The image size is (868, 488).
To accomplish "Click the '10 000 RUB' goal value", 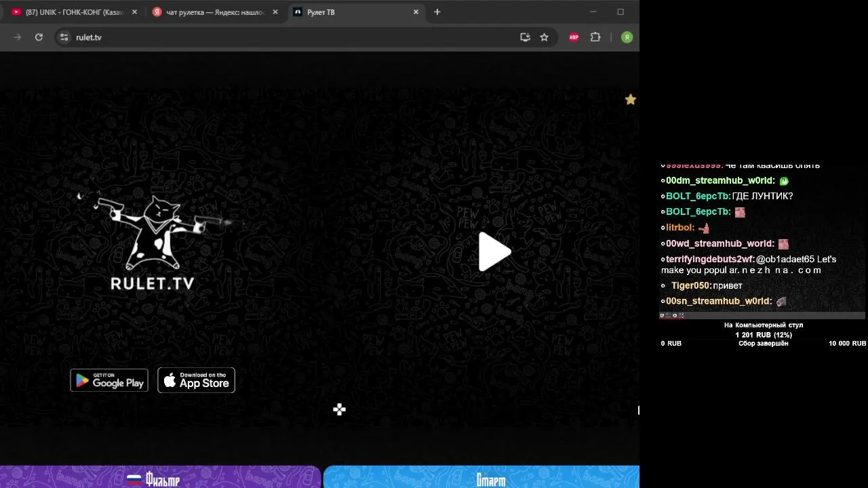I will pos(847,344).
